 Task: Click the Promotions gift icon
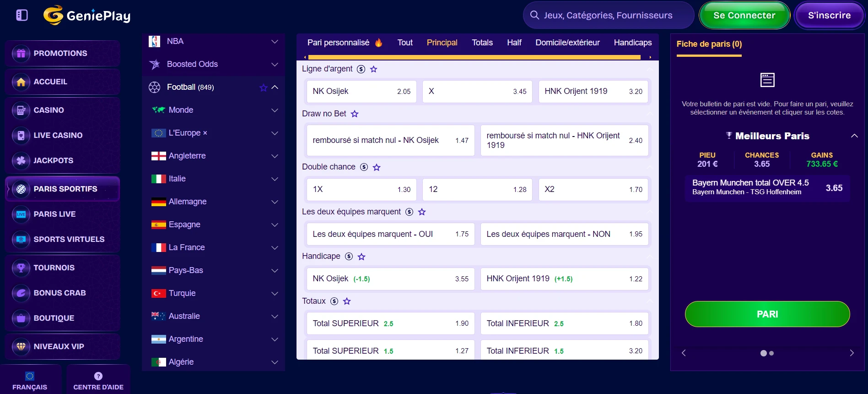click(21, 53)
